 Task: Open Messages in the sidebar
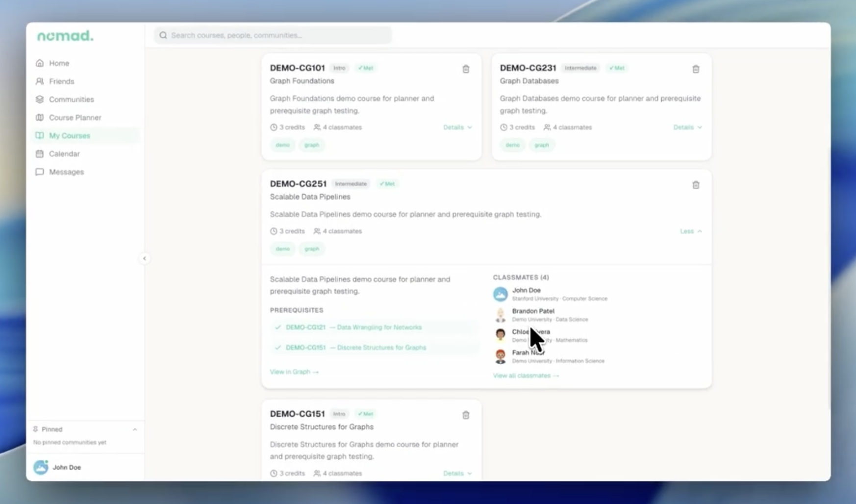85,172
